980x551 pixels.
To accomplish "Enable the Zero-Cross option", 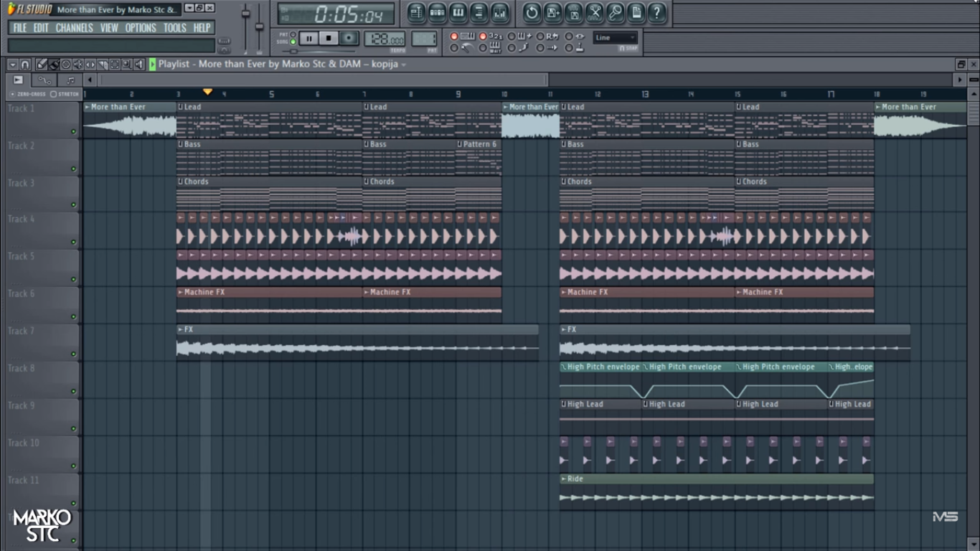I will pyautogui.click(x=13, y=94).
